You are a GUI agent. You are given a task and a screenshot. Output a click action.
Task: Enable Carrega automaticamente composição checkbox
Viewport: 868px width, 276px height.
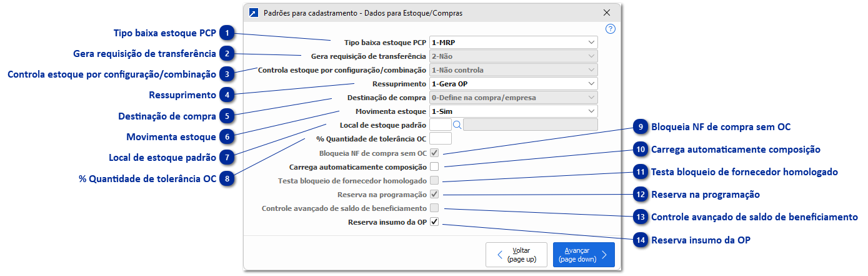pos(434,166)
